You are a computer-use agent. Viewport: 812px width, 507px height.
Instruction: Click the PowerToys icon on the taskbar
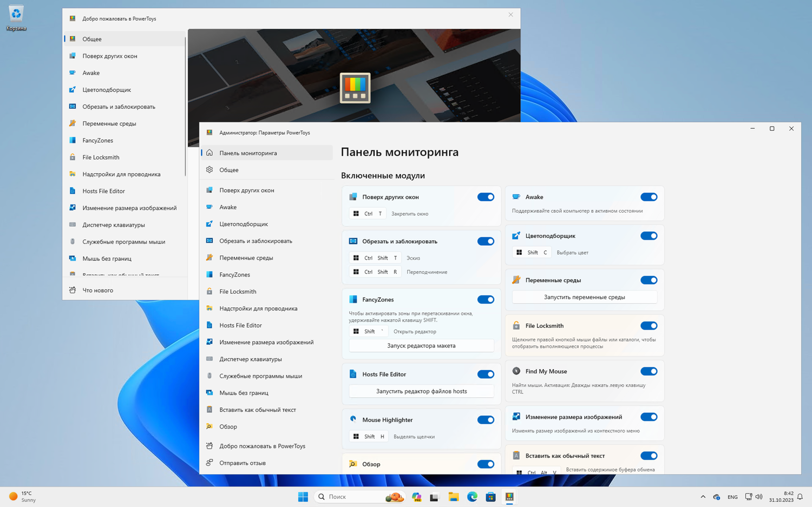point(509,497)
